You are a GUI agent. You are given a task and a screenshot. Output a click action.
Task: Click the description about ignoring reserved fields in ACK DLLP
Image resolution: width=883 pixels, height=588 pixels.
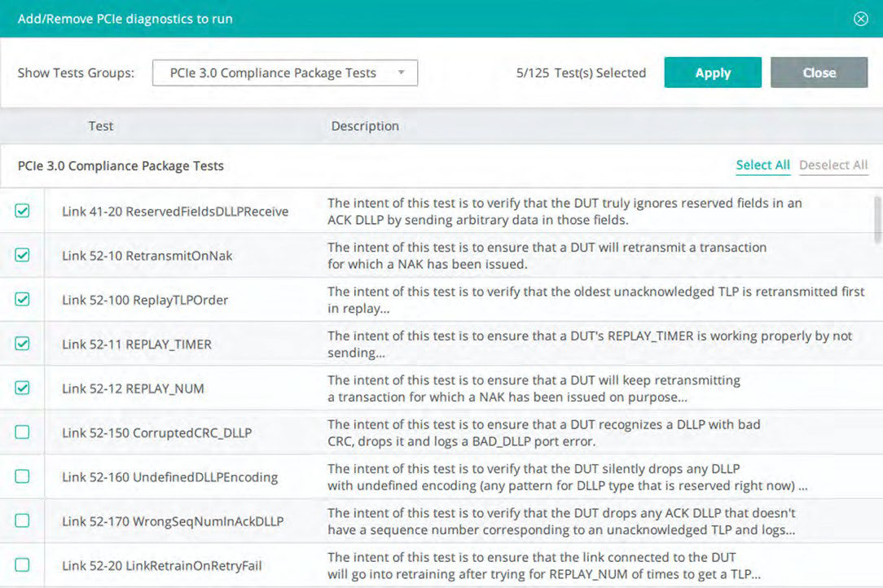[565, 211]
